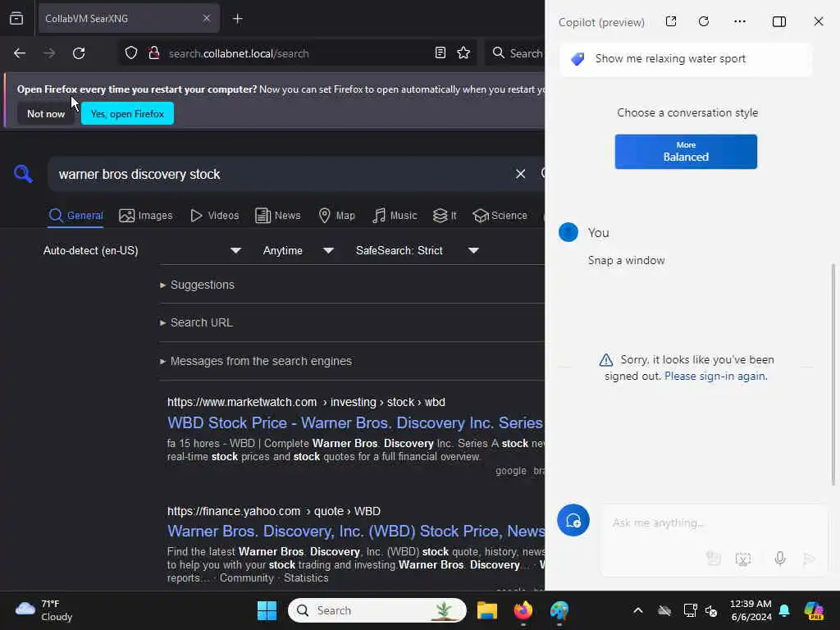Open WBD Stock Price marketwatch result
Screen dimensions: 840x630
tap(356, 422)
